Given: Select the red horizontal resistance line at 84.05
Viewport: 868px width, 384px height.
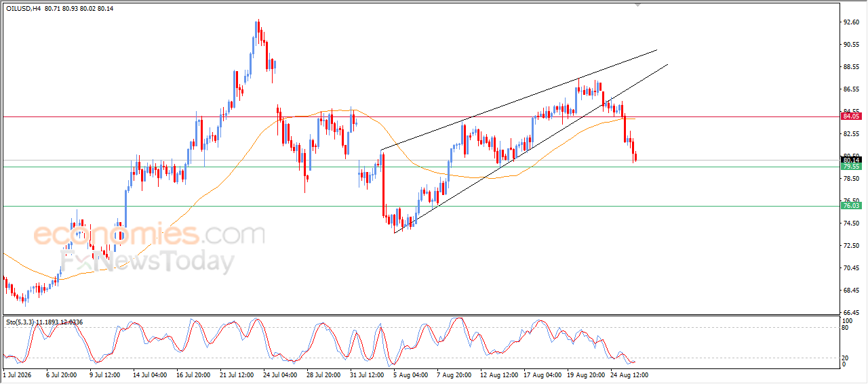Looking at the screenshot, I should [420, 116].
